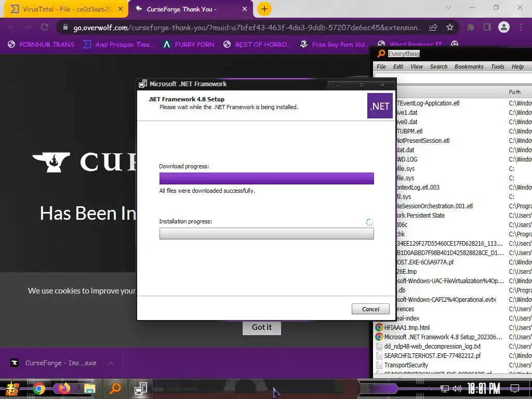Image resolution: width=532 pixels, height=399 pixels.
Task: Cancel the .NET Framework installation
Action: (370, 309)
